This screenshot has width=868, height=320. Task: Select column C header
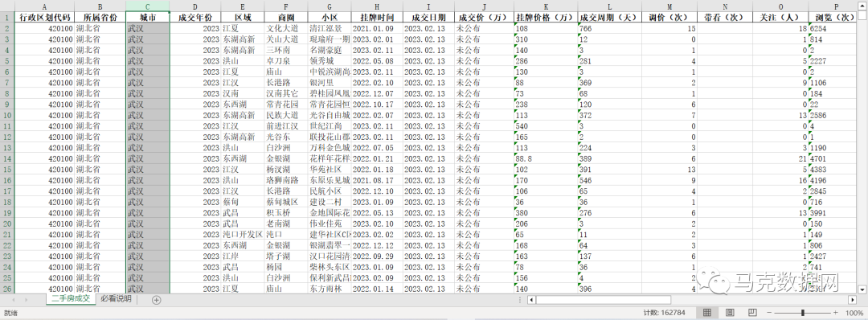(x=148, y=6)
